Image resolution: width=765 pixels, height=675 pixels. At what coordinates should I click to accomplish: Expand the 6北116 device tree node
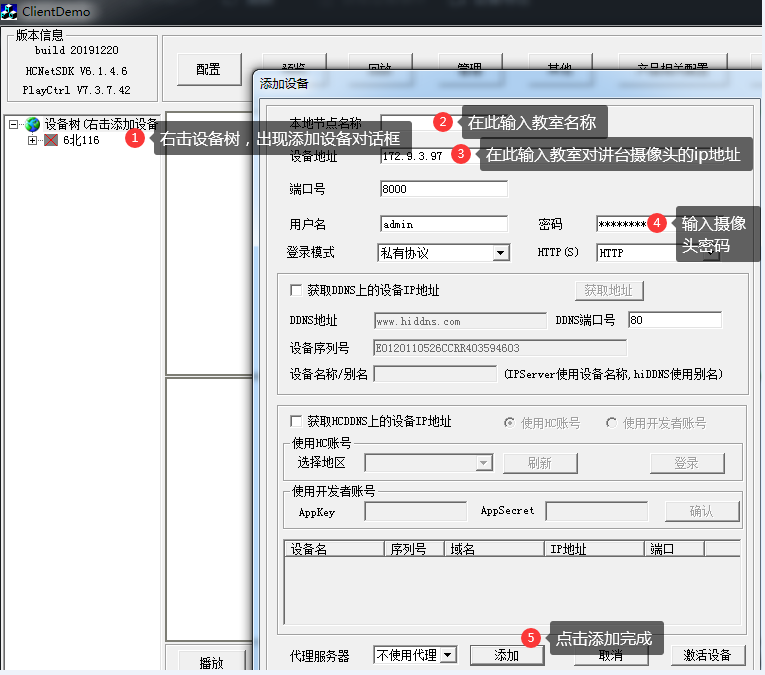point(32,141)
